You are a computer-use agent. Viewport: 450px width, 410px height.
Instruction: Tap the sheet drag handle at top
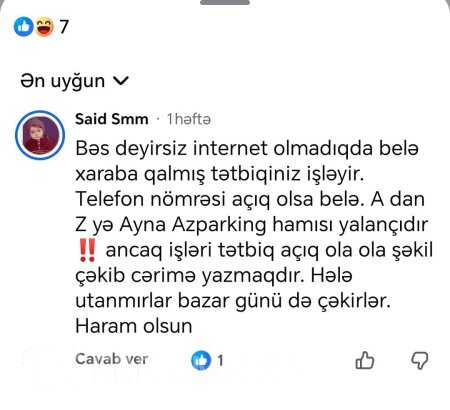tap(225, 2)
